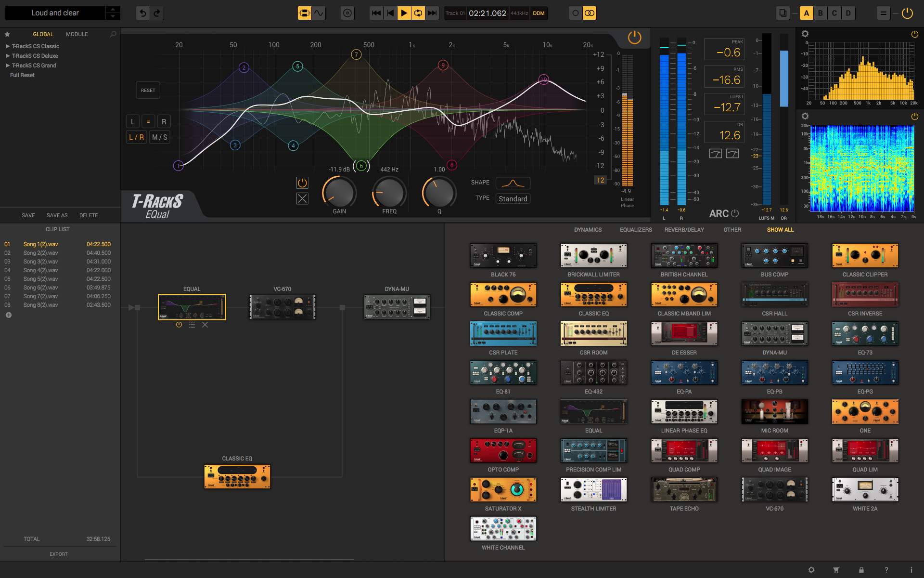Screen dimensions: 924x578
Task: Click the favorites star icon
Action: tap(7, 34)
